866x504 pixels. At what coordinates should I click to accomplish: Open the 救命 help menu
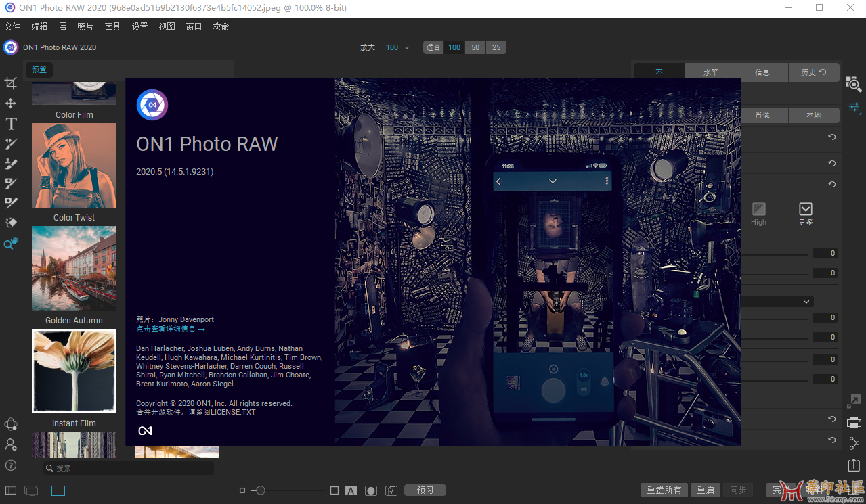point(221,26)
